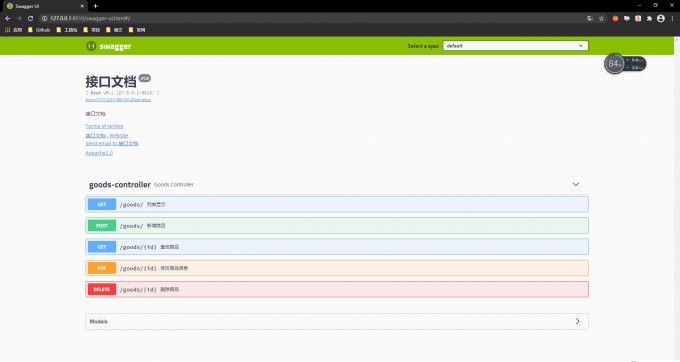Screen dimensions: 680x362
Task: Expand the Models section
Action: point(337,321)
